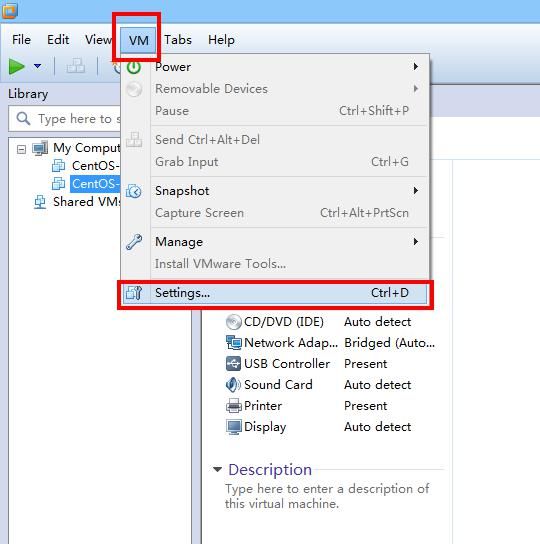Image resolution: width=540 pixels, height=544 pixels.
Task: Click the CD/DVD (IDE) disc icon
Action: [234, 322]
